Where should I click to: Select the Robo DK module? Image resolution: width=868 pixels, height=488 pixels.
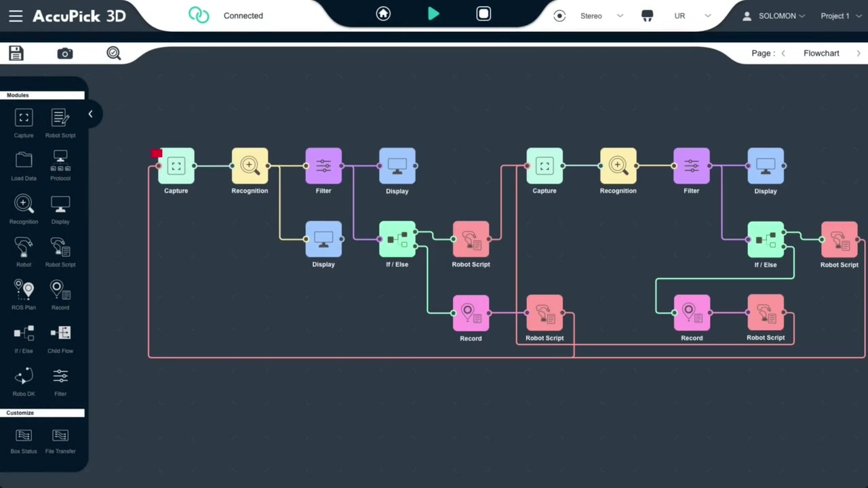(x=24, y=382)
